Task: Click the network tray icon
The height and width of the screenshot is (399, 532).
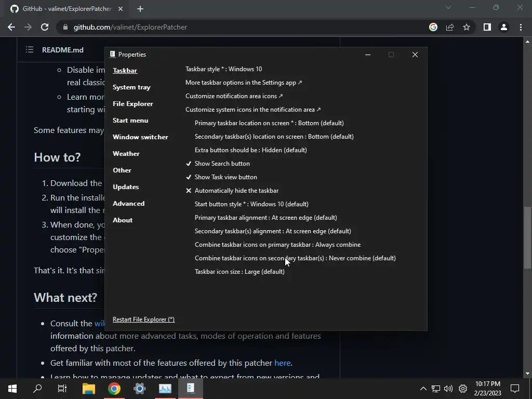Action: pos(436,389)
